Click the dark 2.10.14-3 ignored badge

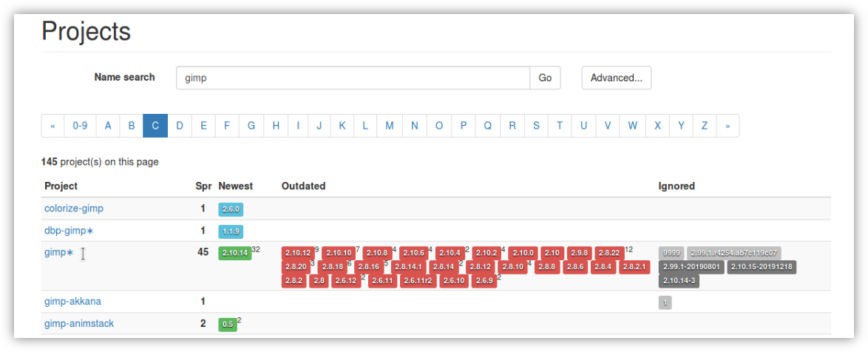click(679, 281)
